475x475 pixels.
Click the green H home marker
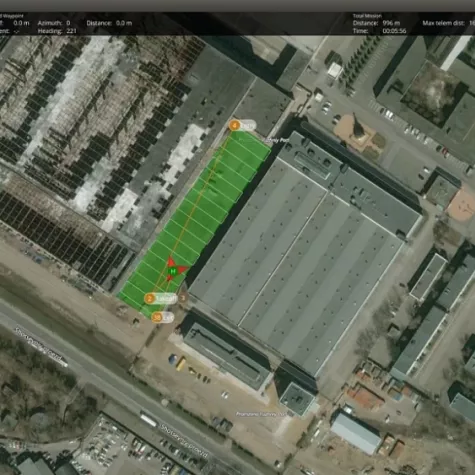pyautogui.click(x=173, y=271)
